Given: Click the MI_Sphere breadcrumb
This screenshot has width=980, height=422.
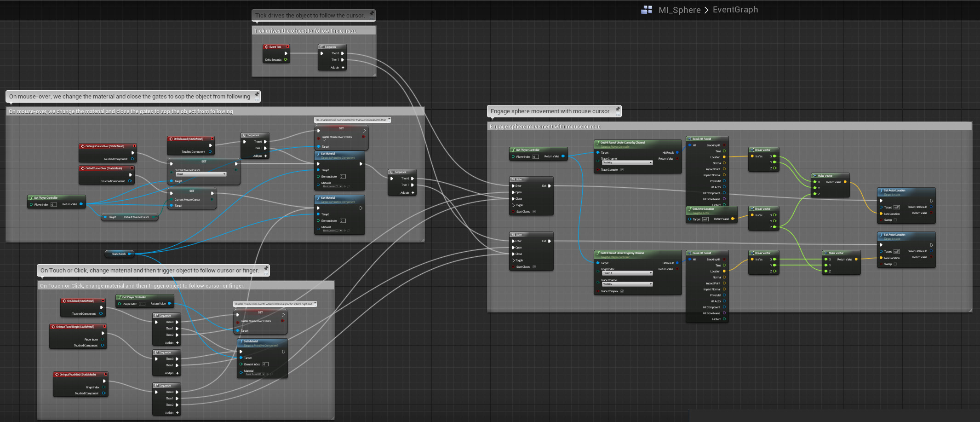Looking at the screenshot, I should click(679, 10).
